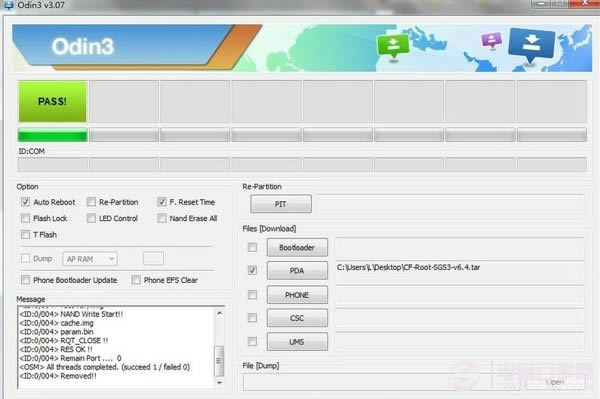Image resolution: width=600 pixels, height=399 pixels.
Task: Click the 'RQT_CLOSE !!' log line
Action: click(64, 340)
